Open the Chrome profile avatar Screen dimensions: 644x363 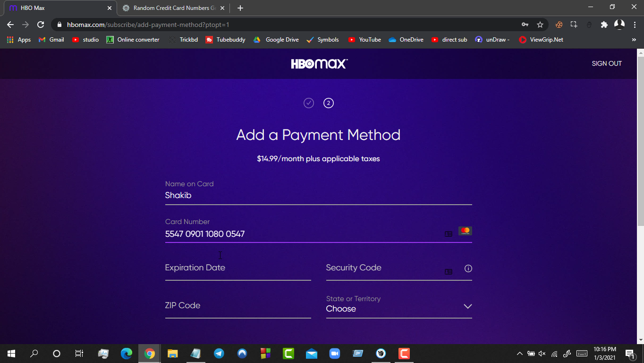(x=619, y=24)
